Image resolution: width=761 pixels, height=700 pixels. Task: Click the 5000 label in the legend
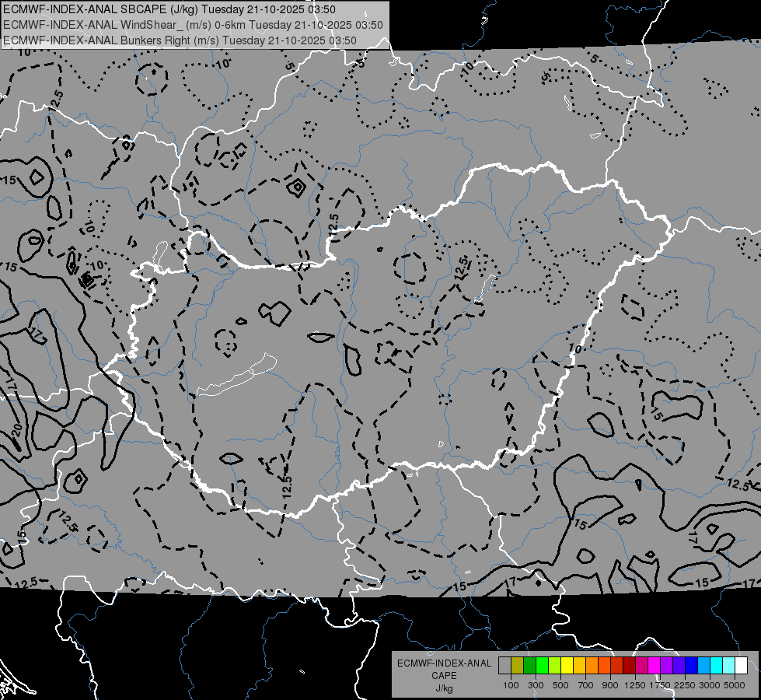click(735, 685)
